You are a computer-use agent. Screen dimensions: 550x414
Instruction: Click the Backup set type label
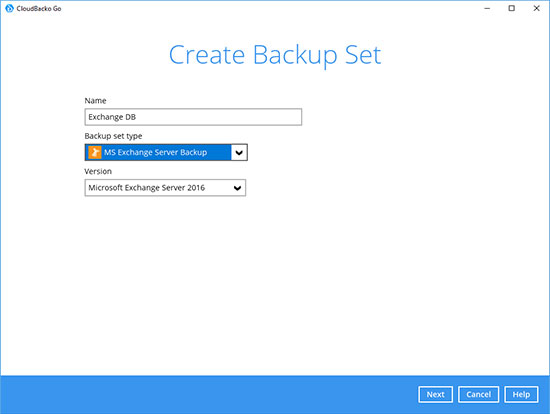click(113, 136)
